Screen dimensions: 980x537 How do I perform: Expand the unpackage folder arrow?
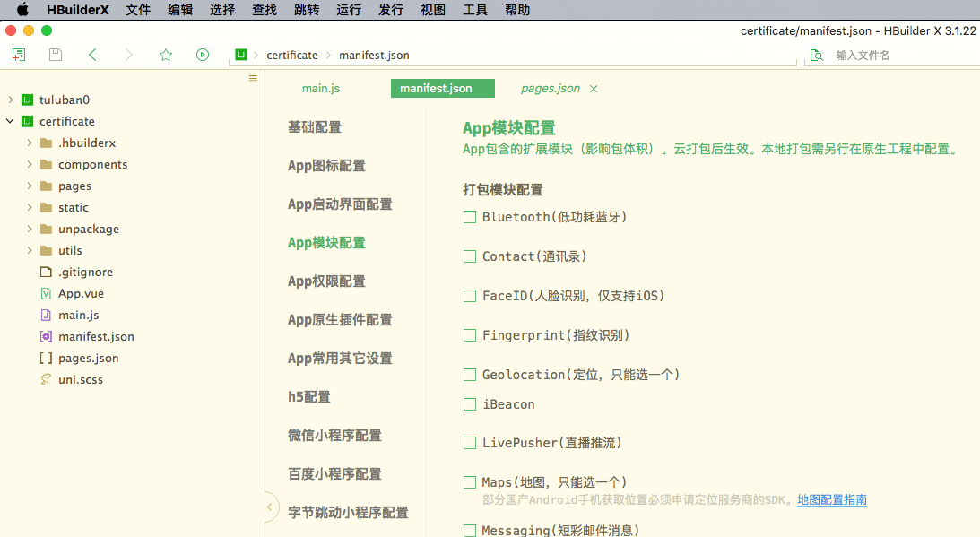click(30, 229)
